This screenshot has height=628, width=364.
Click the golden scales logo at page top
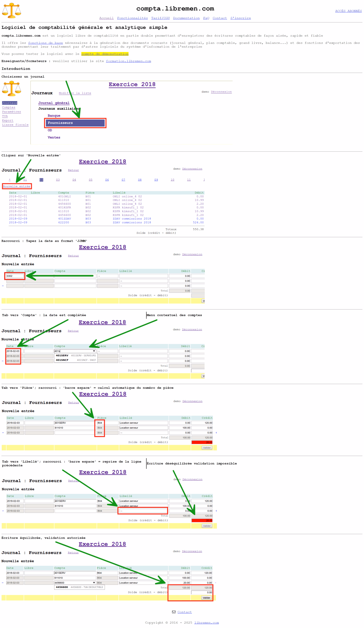(11, 10)
